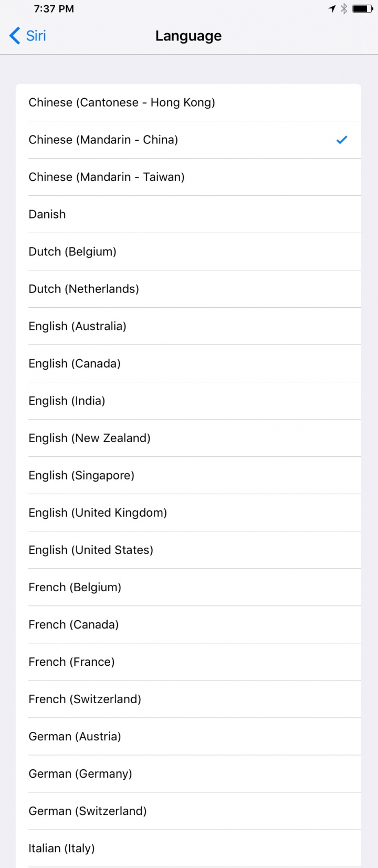Image resolution: width=378 pixels, height=868 pixels.
Task: Tap the clock time in status bar
Action: pos(54,8)
